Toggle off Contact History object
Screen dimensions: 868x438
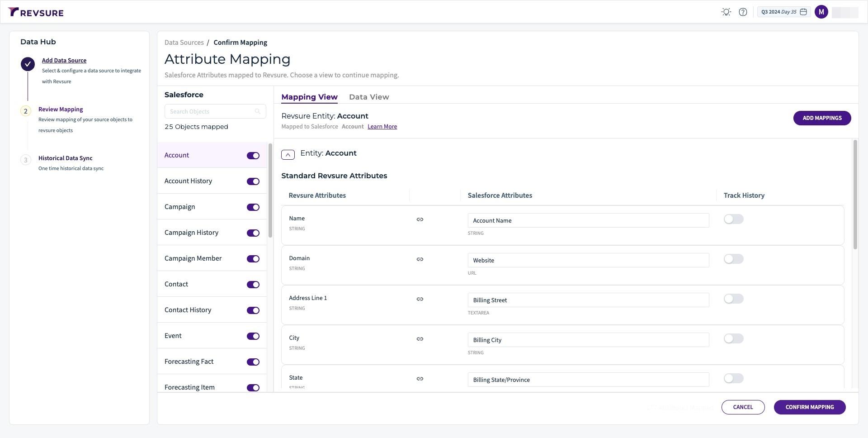click(253, 310)
